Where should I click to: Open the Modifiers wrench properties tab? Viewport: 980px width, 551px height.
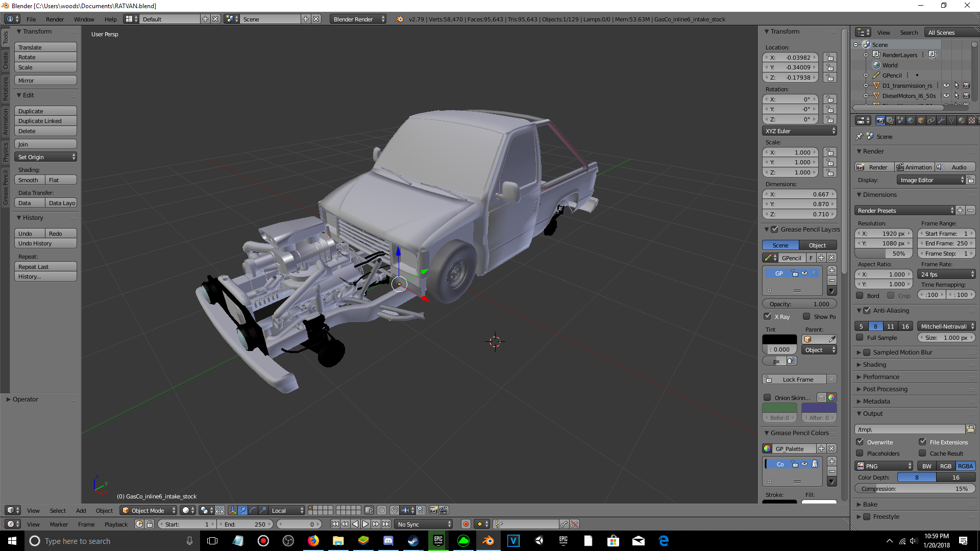point(941,120)
